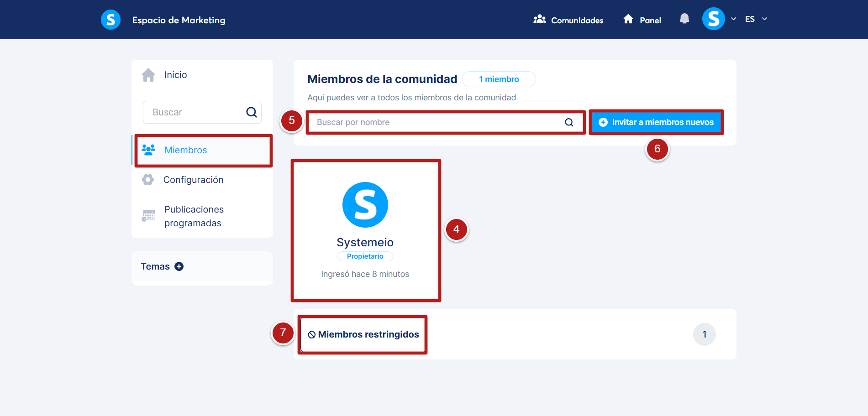Click the search icon in name search
868x416 pixels.
coord(569,122)
